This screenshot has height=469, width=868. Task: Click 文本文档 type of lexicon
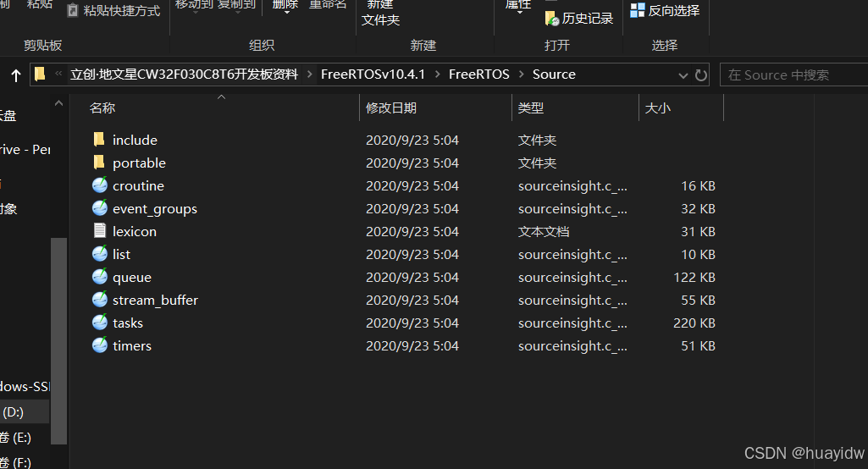pyautogui.click(x=544, y=231)
